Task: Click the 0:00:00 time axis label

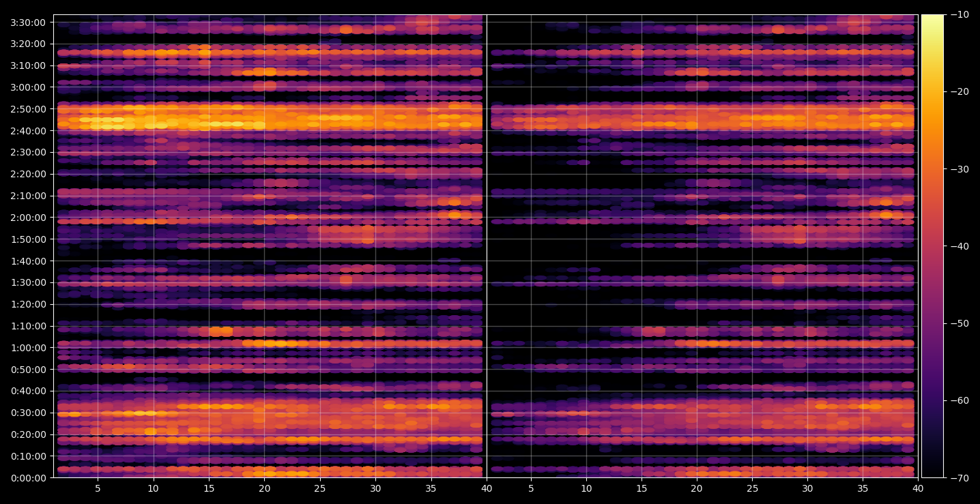Action: [x=29, y=478]
